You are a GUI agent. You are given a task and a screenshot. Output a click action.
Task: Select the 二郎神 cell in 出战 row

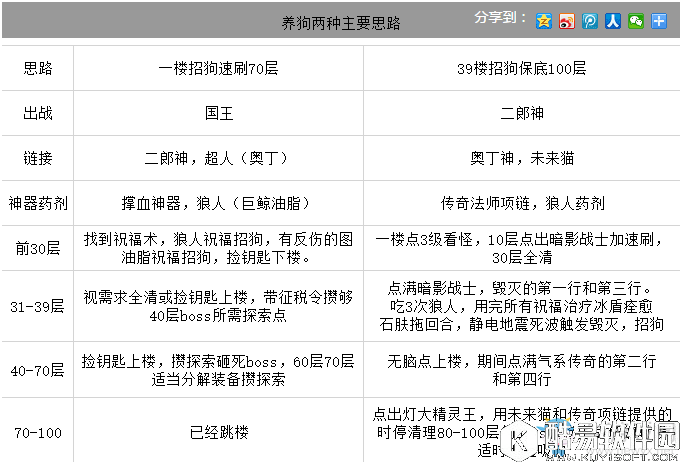coord(522,113)
